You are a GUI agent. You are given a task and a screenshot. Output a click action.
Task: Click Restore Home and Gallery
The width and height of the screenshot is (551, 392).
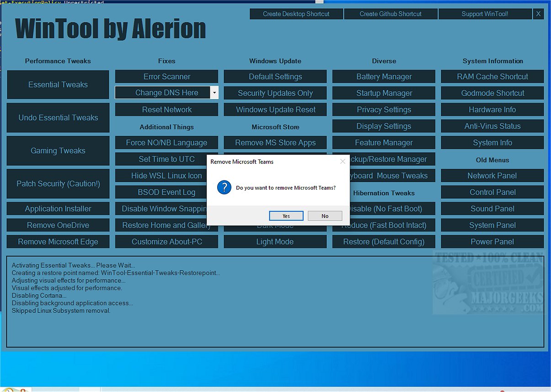161,225
